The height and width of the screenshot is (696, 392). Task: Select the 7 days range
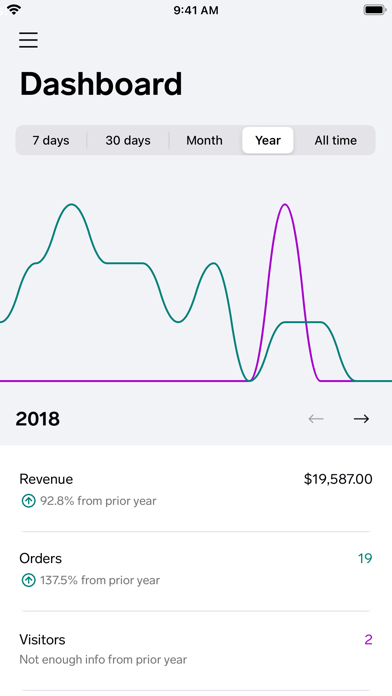click(51, 140)
